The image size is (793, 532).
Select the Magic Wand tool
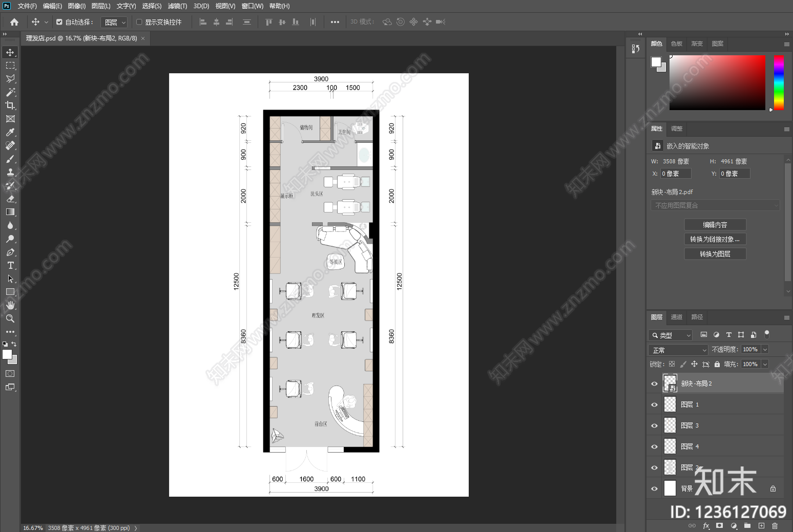[x=10, y=92]
